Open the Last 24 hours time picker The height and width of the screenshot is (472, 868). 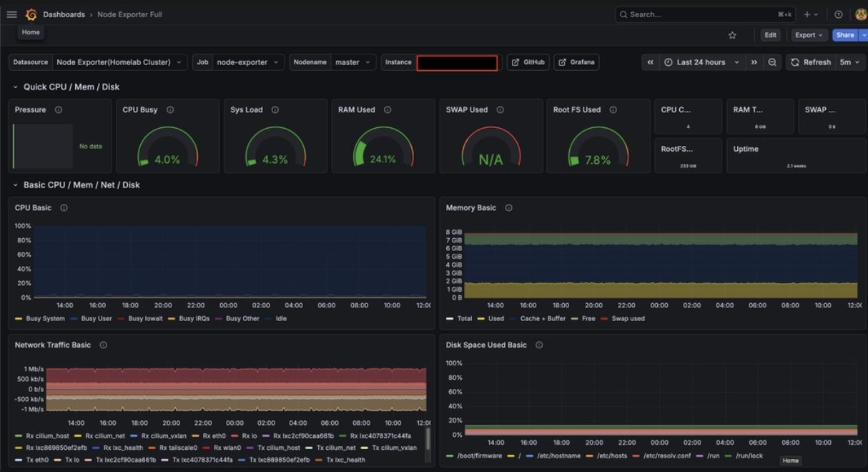702,62
